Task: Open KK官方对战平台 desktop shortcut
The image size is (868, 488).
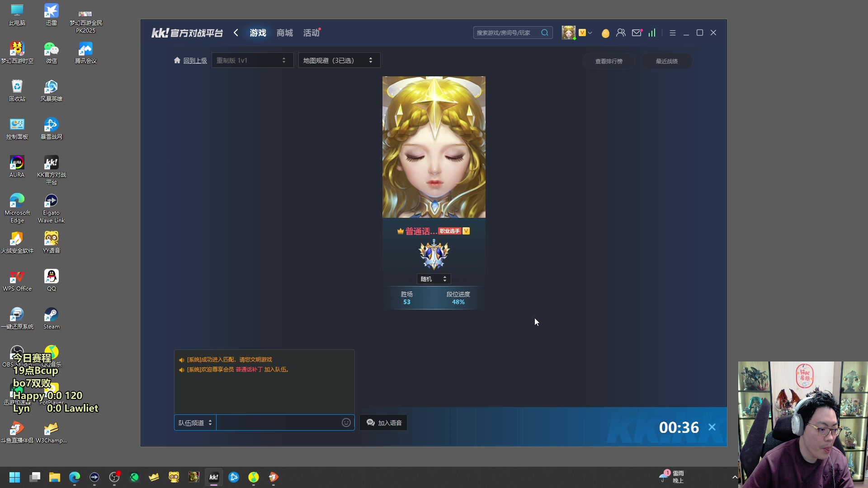Action: coord(52,170)
